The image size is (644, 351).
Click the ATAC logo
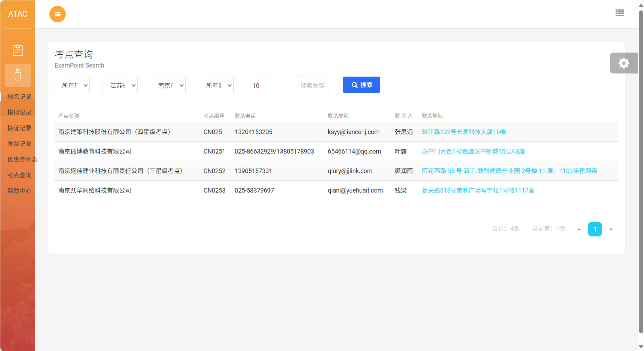tap(18, 14)
